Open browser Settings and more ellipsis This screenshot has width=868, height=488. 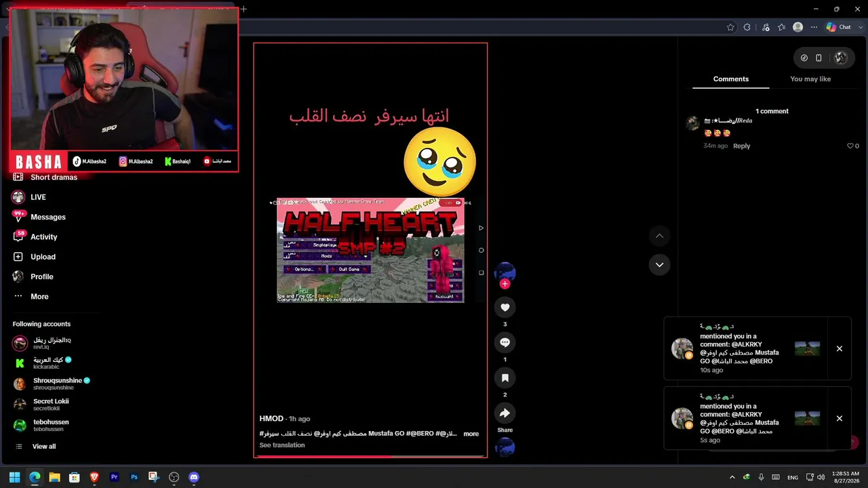pyautogui.click(x=814, y=28)
